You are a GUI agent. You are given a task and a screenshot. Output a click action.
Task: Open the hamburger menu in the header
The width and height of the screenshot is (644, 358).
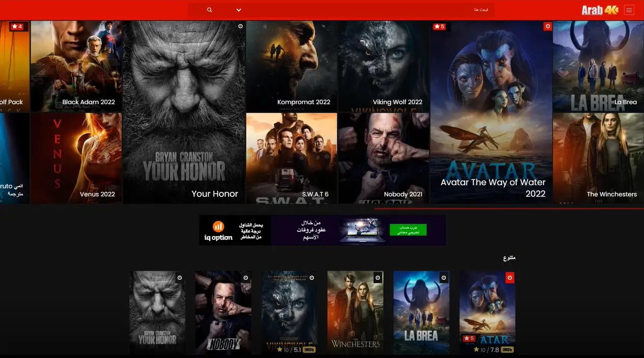click(629, 10)
